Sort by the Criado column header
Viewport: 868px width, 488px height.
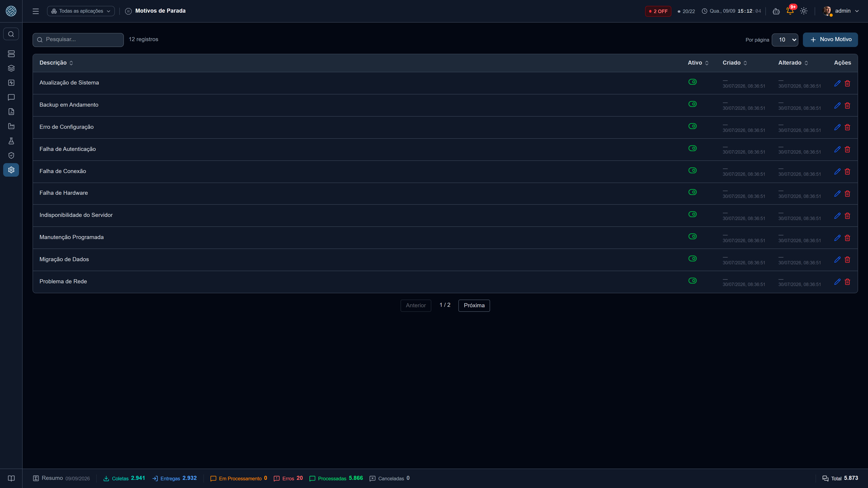[735, 63]
